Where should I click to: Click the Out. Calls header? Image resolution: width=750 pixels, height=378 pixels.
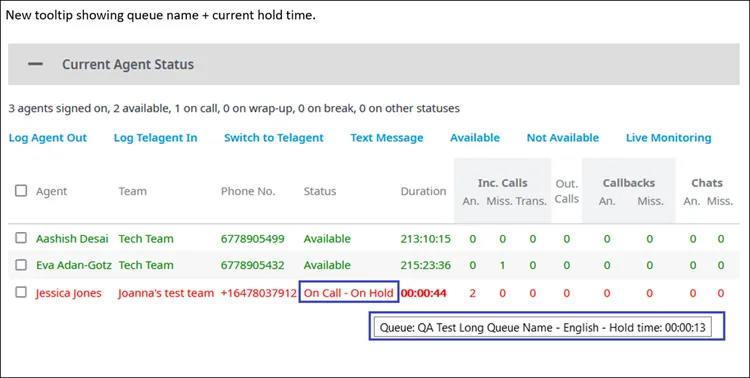tap(567, 191)
